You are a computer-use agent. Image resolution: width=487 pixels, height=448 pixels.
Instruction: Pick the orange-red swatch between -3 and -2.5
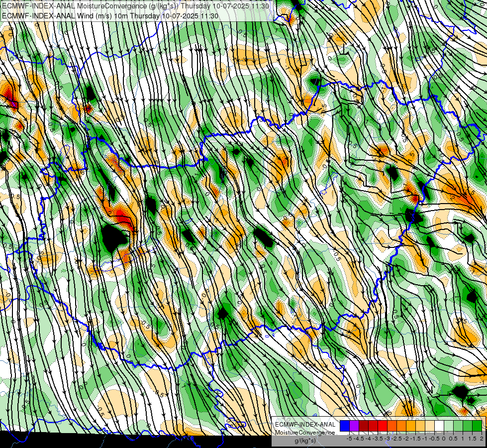coord(392,426)
